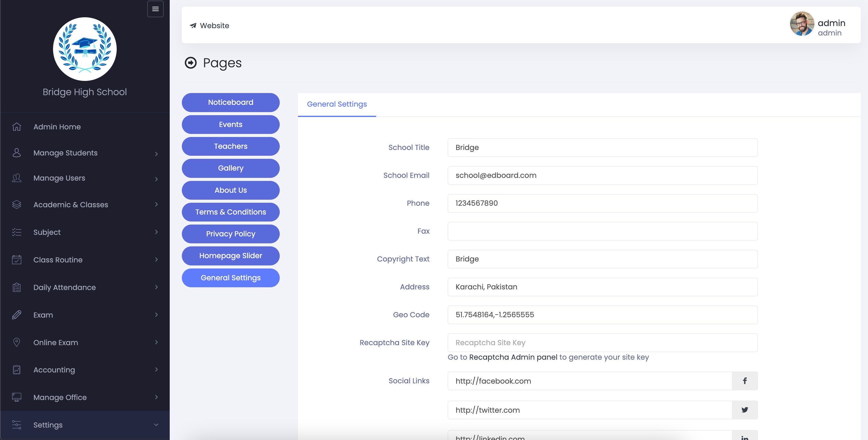The image size is (868, 440).
Task: Click the Admin Home house icon
Action: coord(16,127)
